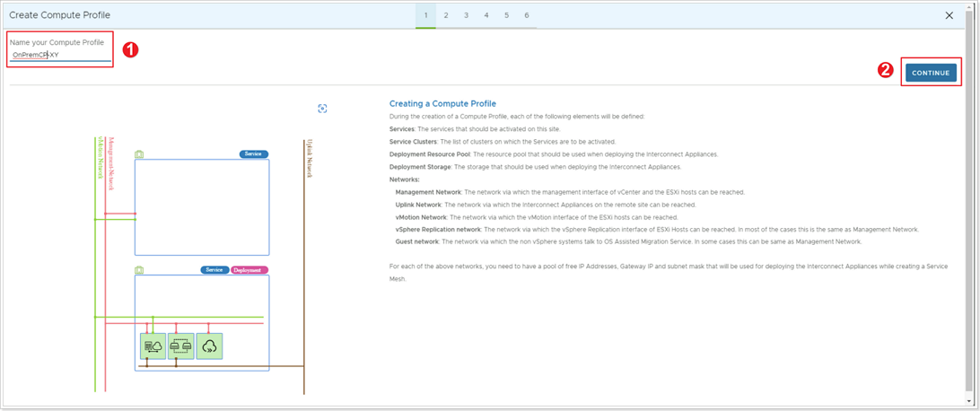
Task: Jump to wizard step 4
Action: pyautogui.click(x=486, y=15)
